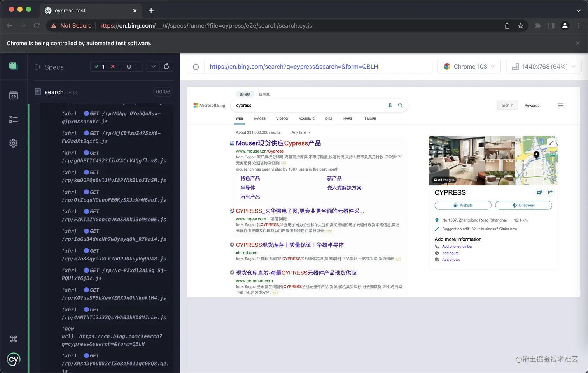Rerun tests with the reload icon
The width and height of the screenshot is (588, 373).
(x=166, y=67)
